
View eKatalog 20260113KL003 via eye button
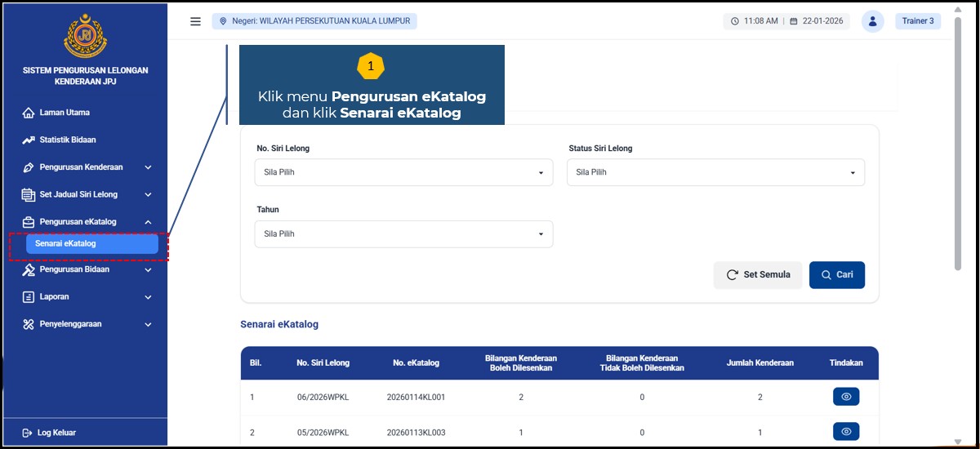tap(845, 431)
